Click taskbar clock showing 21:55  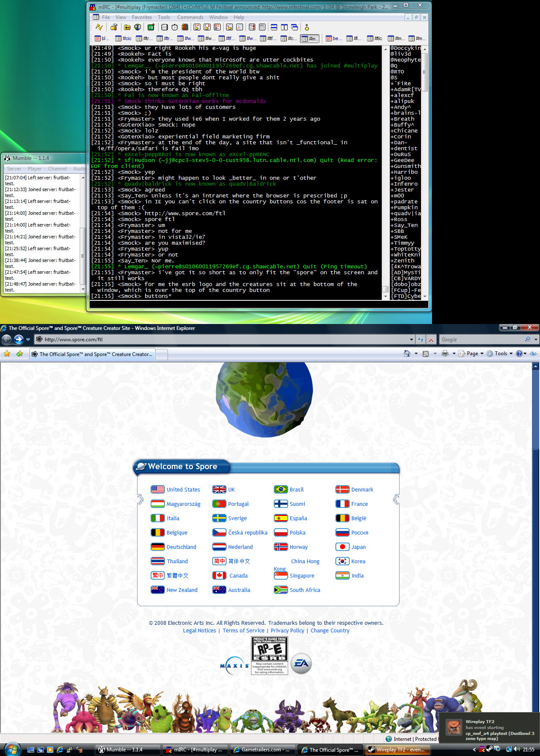coord(529,750)
